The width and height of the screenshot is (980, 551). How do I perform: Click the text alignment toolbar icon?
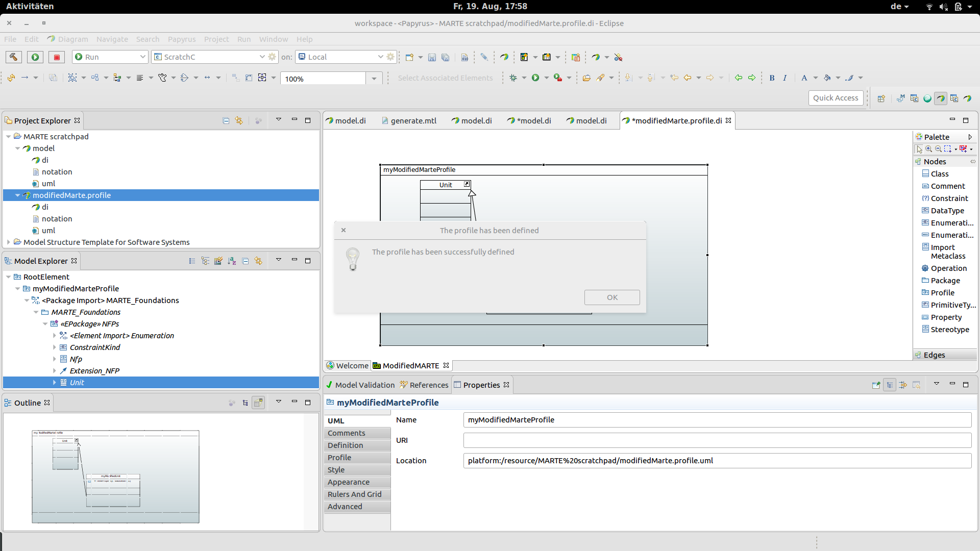[139, 78]
